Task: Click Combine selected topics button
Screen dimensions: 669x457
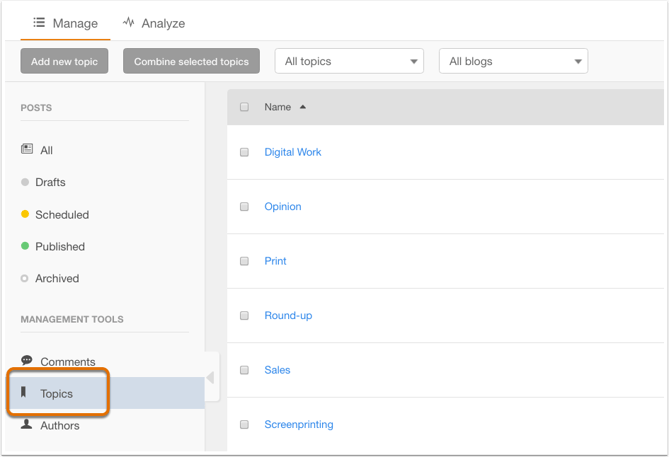Action: 191,61
